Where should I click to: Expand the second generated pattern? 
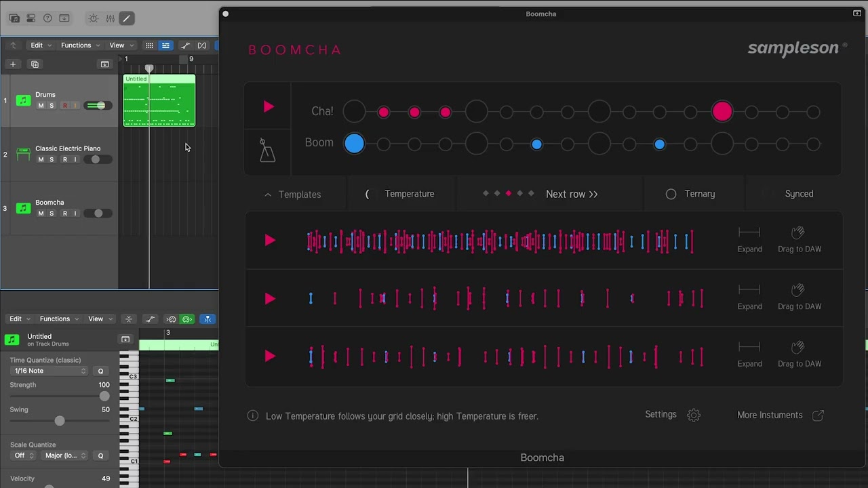pos(749,297)
